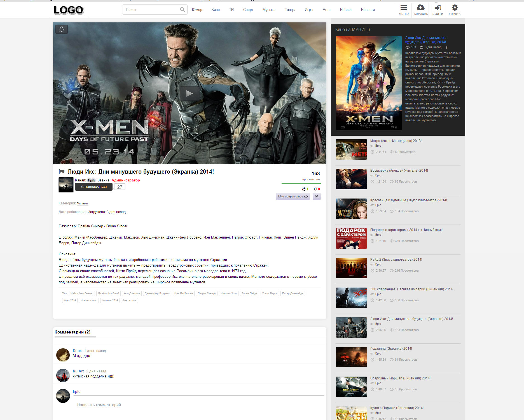Click the Nu Art avatar image
This screenshot has height=420, width=524.
coord(63,375)
